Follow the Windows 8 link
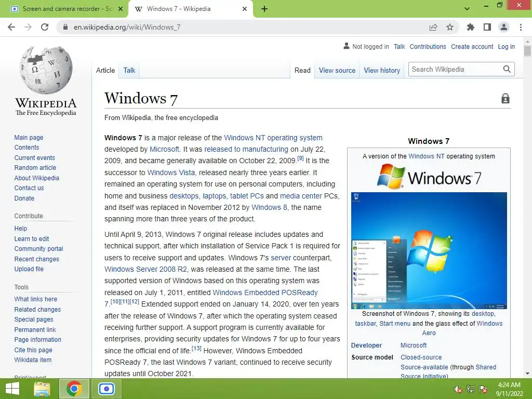The image size is (532, 399). click(269, 207)
